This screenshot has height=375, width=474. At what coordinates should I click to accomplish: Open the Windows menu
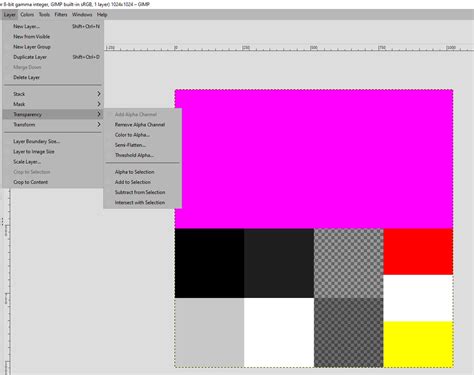tap(82, 15)
